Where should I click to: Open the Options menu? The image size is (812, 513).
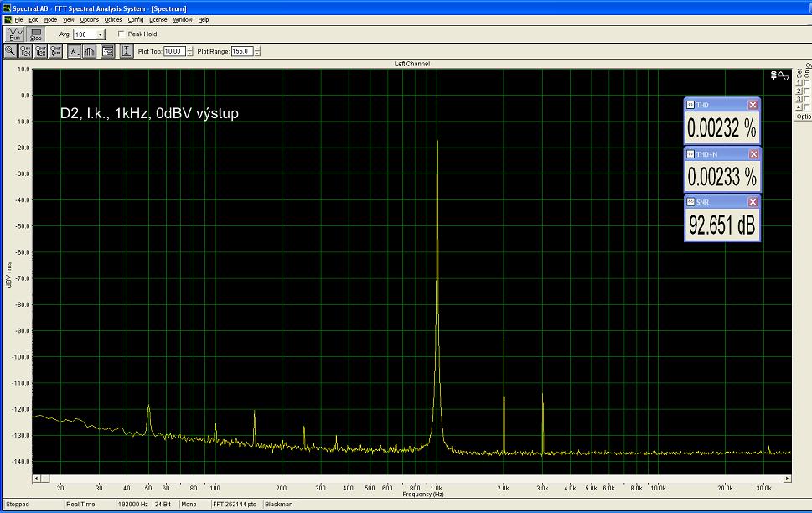[89, 19]
